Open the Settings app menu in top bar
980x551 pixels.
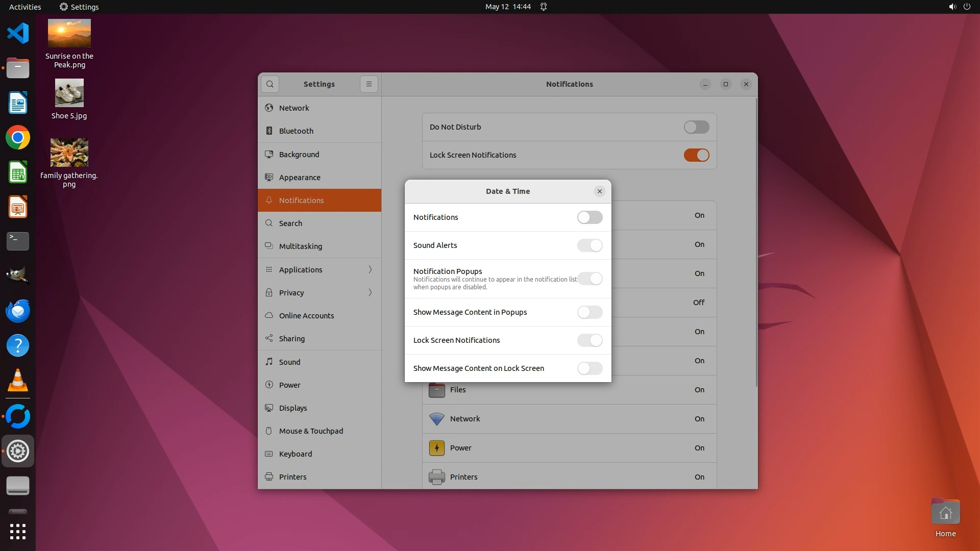click(x=79, y=7)
